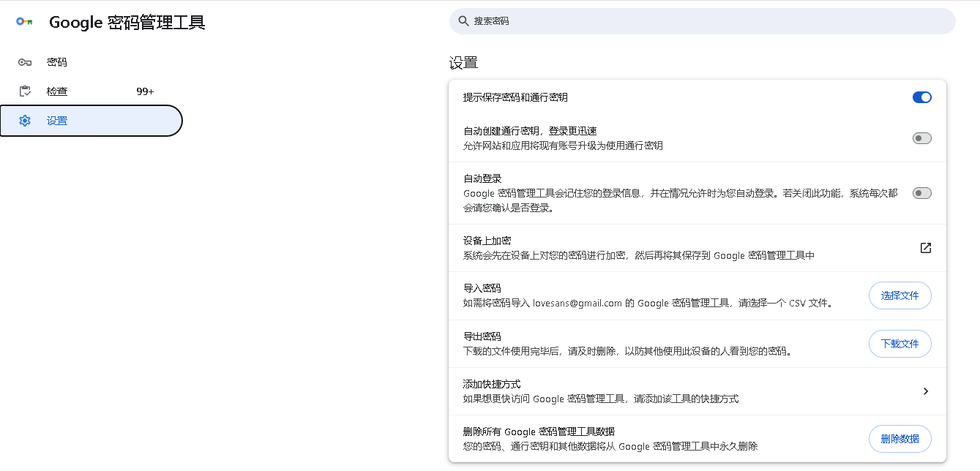Click the 导入密码 row title

[x=482, y=288]
